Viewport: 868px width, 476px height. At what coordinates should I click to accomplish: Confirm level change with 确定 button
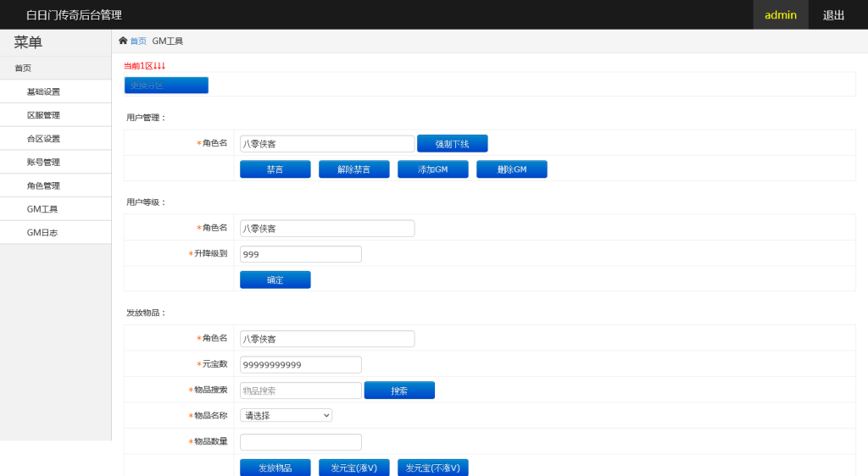coord(275,280)
